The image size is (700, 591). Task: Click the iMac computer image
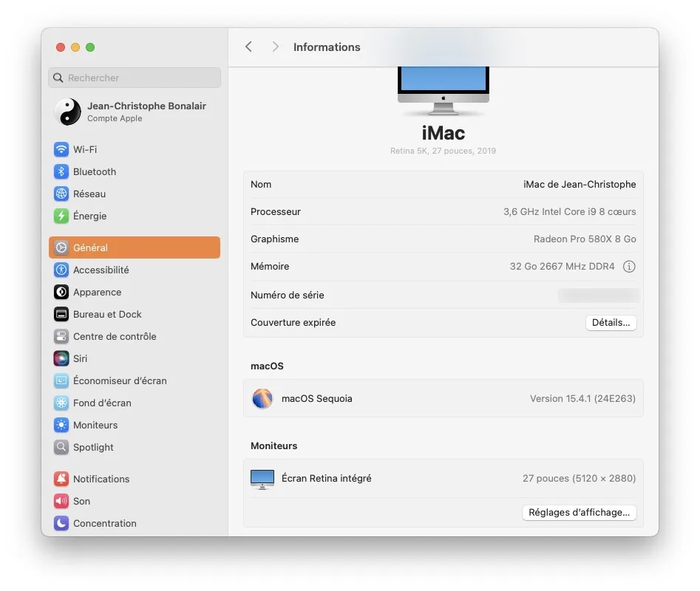[x=444, y=91]
